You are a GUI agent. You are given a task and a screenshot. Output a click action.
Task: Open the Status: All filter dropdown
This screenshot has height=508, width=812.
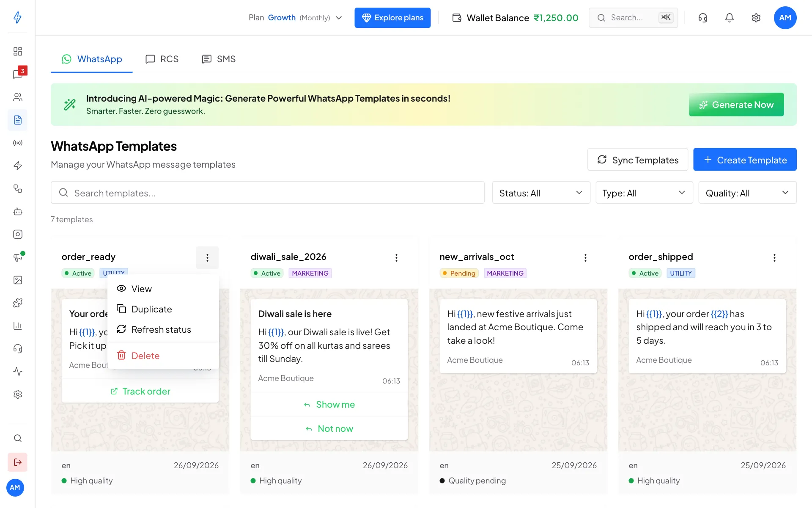[x=541, y=193]
